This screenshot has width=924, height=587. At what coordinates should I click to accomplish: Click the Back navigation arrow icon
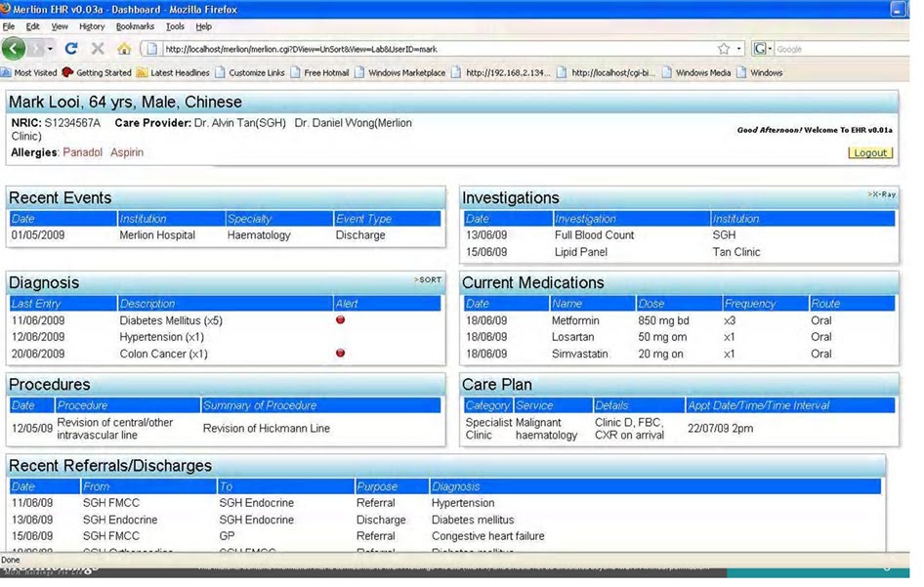[14, 47]
